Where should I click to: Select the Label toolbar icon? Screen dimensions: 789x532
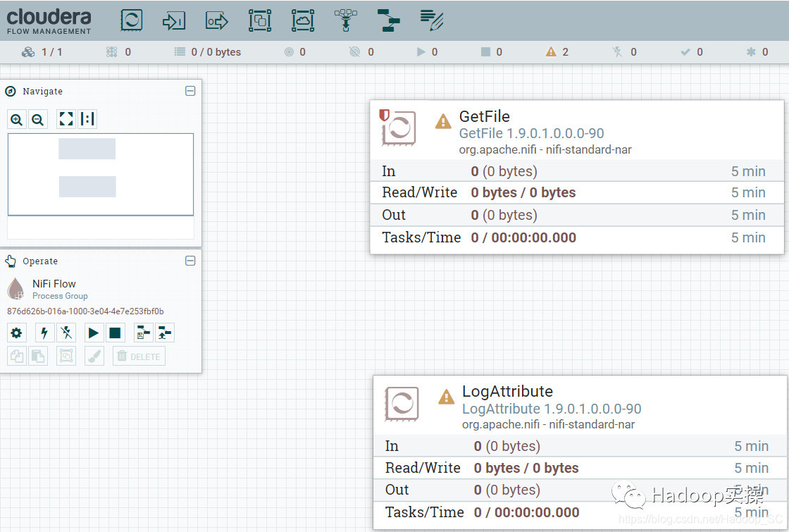tap(432, 20)
